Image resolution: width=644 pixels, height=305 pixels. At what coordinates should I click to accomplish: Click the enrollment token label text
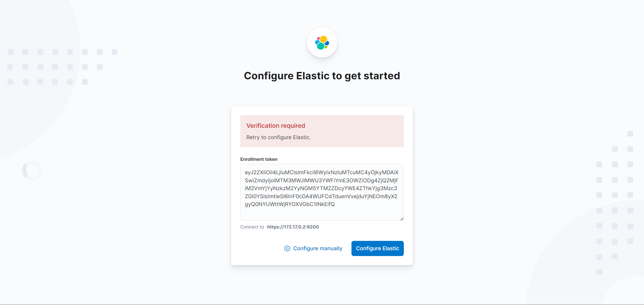259,159
